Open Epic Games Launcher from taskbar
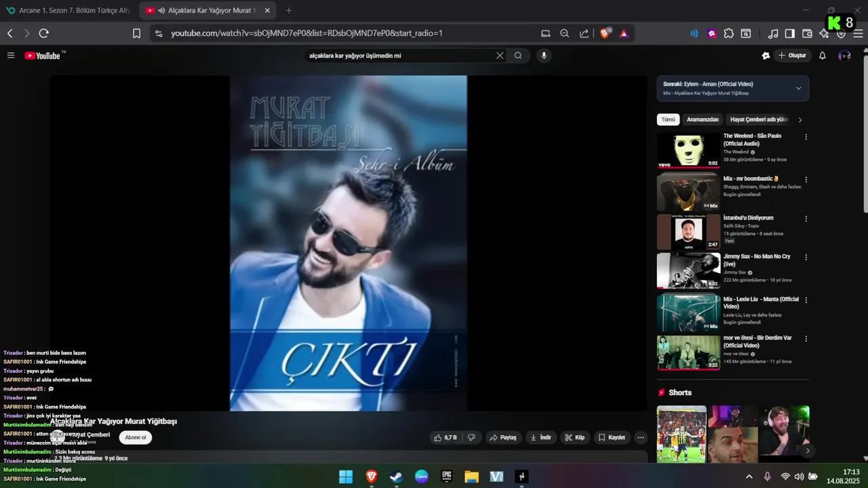868x488 pixels. click(446, 476)
